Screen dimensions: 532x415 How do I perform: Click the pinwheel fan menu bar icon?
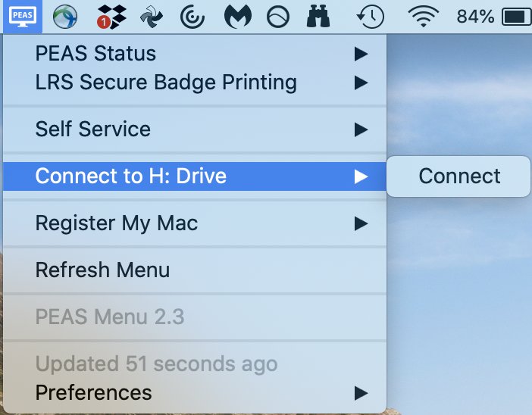[152, 17]
